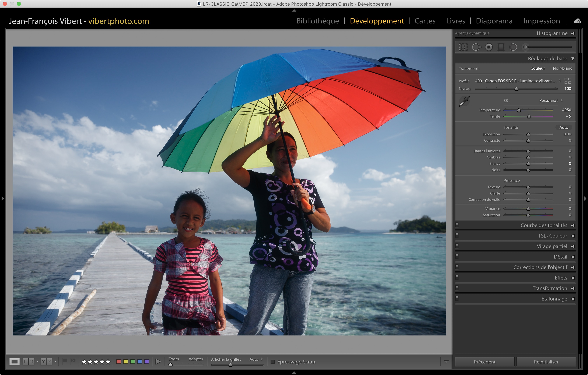Click the Auto tonality button

coord(563,127)
